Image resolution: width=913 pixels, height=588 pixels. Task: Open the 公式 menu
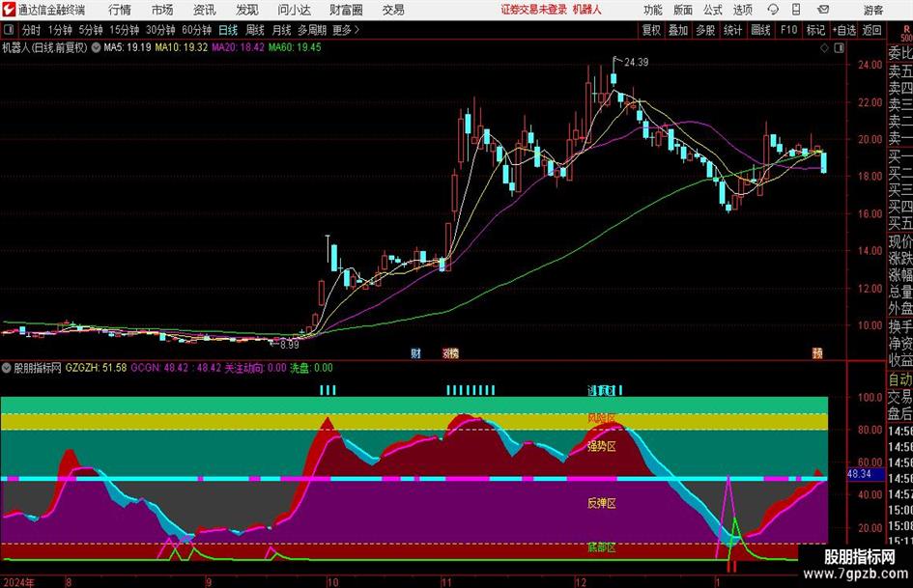(713, 10)
